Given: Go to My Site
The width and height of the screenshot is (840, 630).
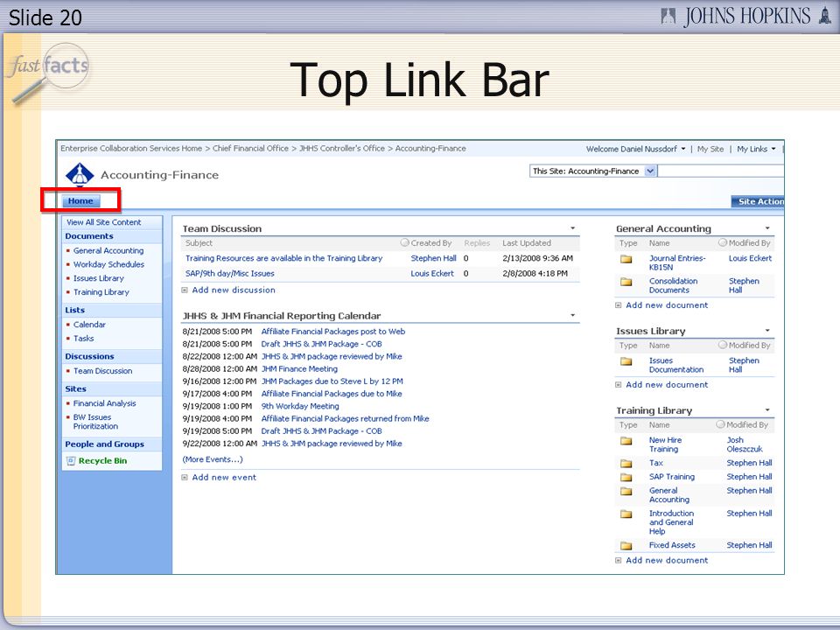Looking at the screenshot, I should [710, 149].
